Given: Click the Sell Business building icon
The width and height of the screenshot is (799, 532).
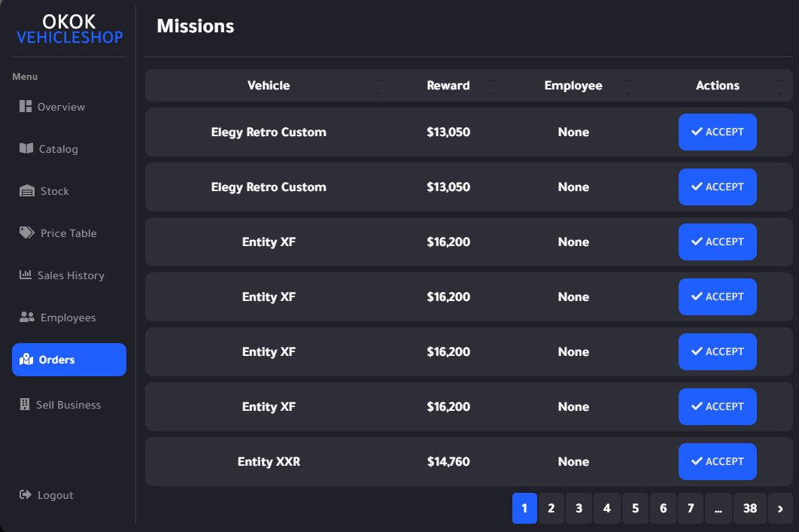Looking at the screenshot, I should pos(25,405).
